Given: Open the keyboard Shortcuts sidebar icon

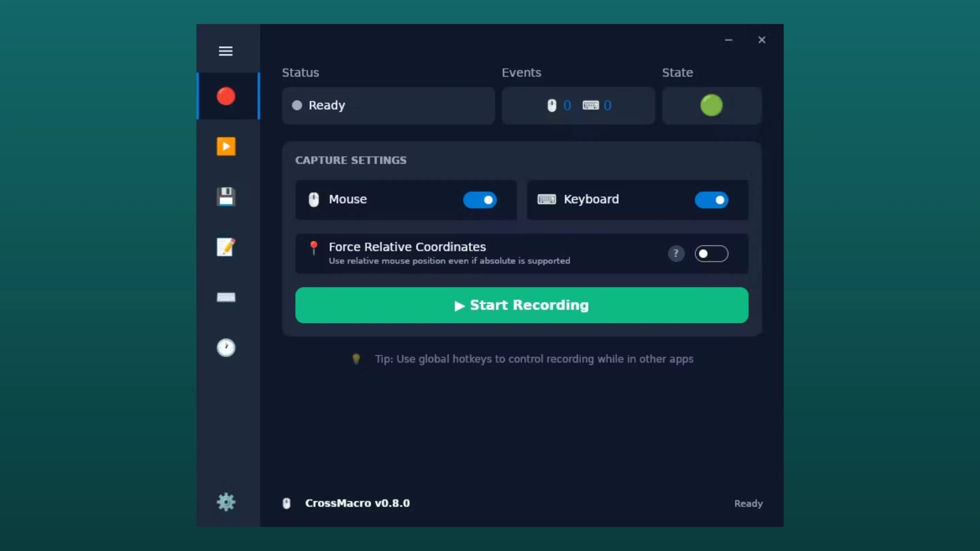Looking at the screenshot, I should click(226, 297).
